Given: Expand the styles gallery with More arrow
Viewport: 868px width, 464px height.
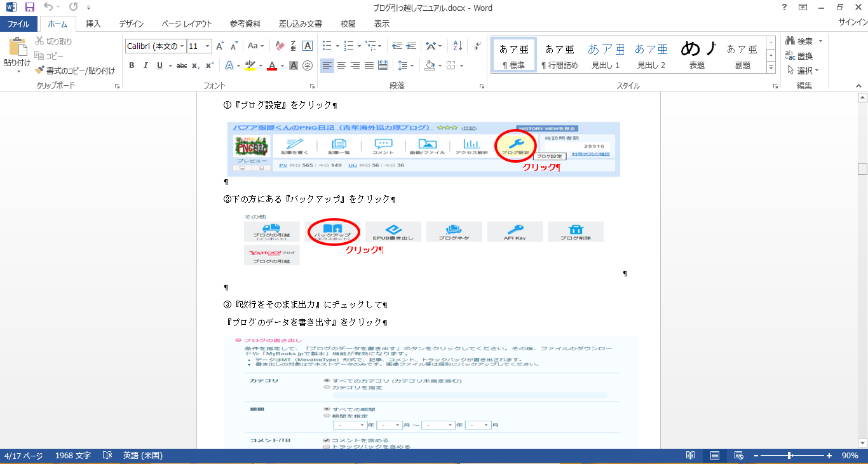Looking at the screenshot, I should coord(771,68).
